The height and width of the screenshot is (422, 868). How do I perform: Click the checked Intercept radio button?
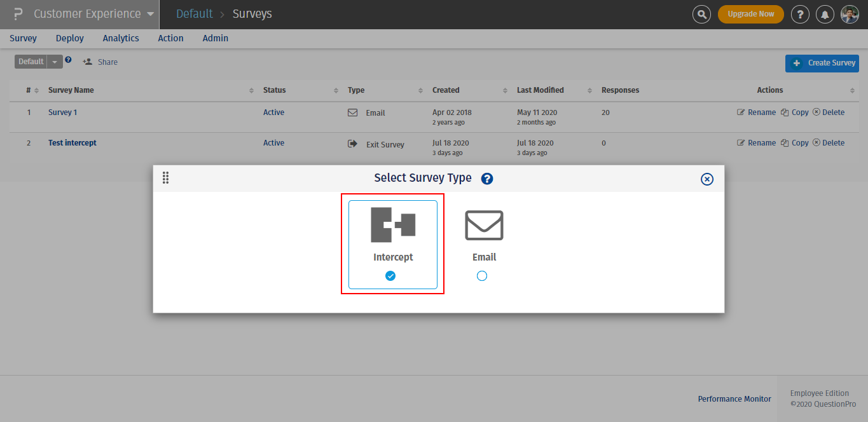click(390, 275)
